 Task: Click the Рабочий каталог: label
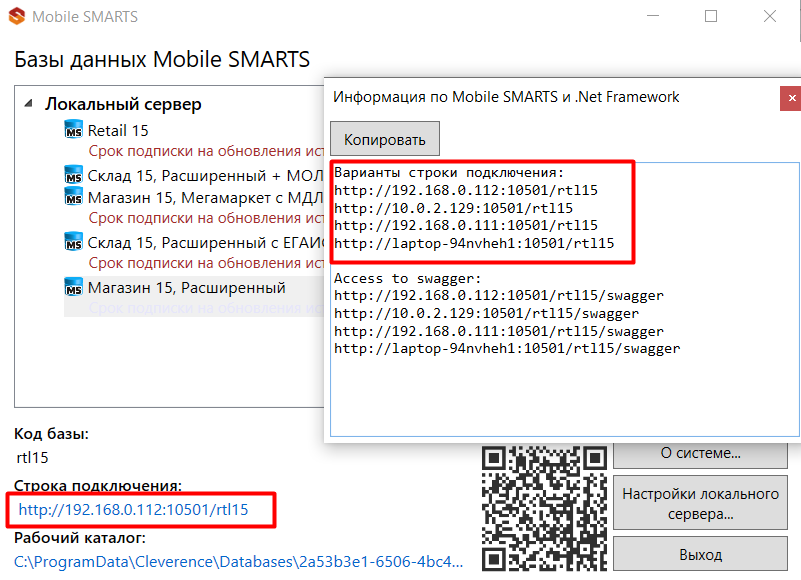pos(80,538)
